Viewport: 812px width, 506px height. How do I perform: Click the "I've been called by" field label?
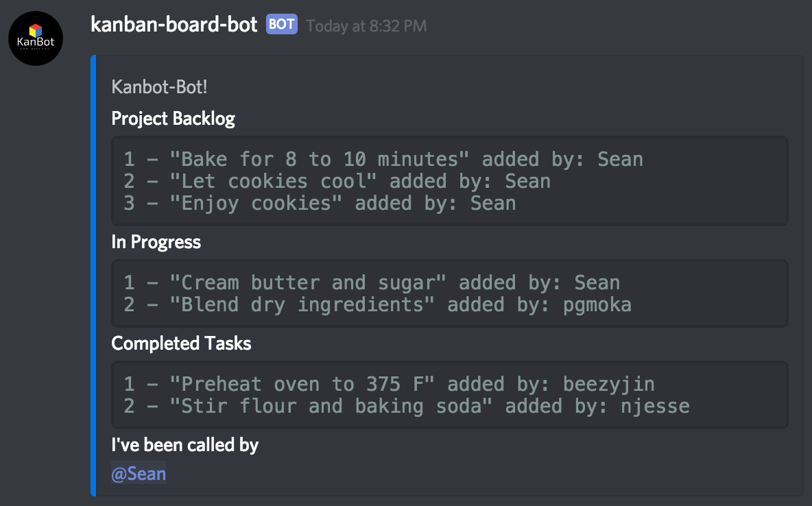click(185, 445)
